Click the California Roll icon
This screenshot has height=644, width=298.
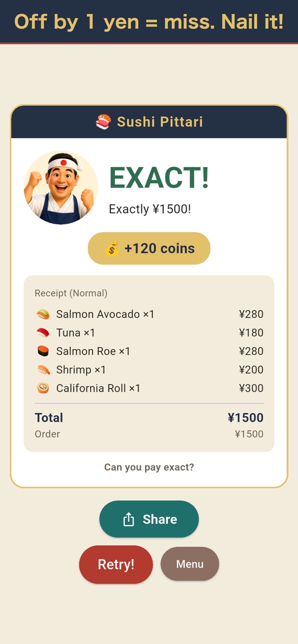point(43,388)
